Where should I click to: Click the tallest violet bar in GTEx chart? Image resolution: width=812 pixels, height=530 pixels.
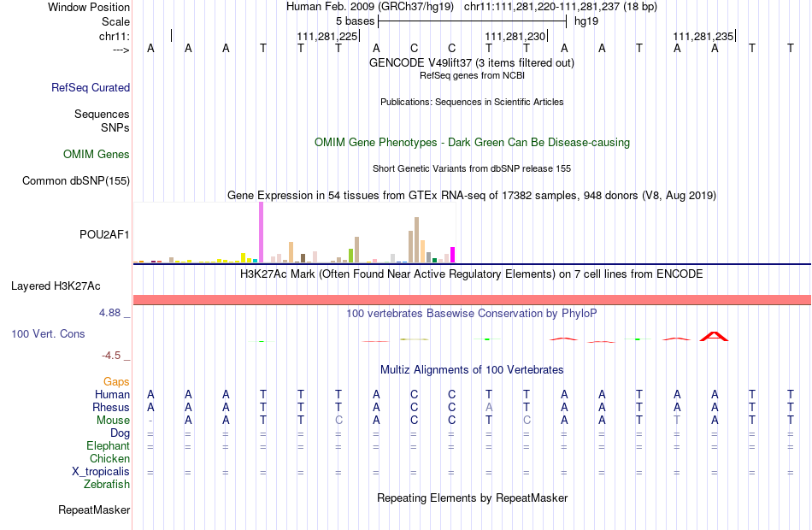[x=261, y=233]
